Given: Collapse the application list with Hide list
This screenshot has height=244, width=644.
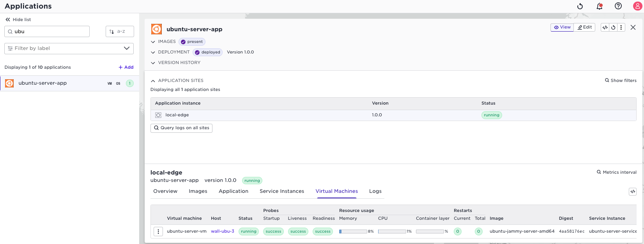Looking at the screenshot, I should (x=18, y=20).
